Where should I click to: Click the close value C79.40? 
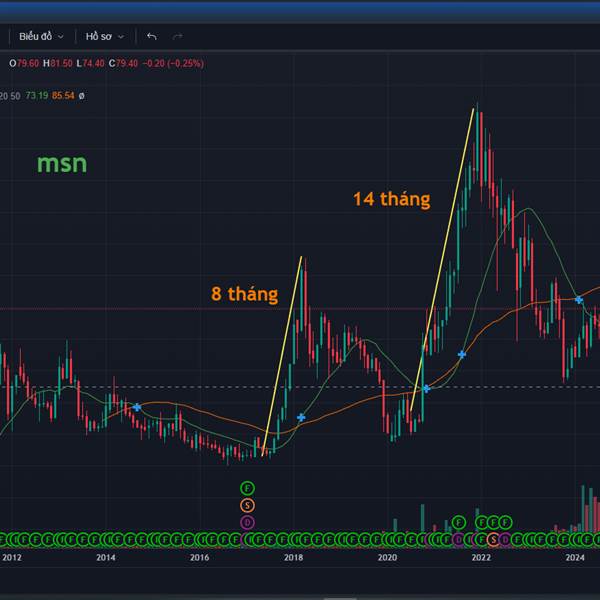click(x=123, y=64)
